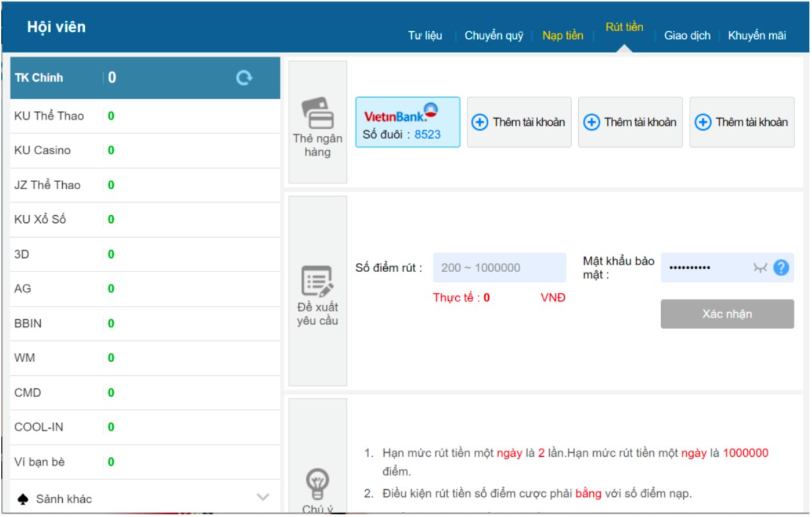
Task: Open the Khuyến mãi menu item
Action: click(757, 35)
